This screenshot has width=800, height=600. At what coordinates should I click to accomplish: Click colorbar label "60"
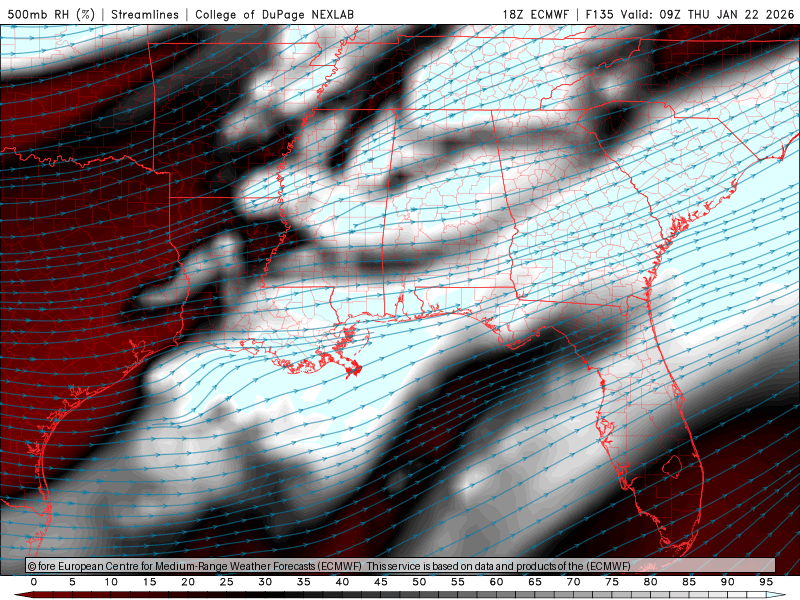pos(496,582)
